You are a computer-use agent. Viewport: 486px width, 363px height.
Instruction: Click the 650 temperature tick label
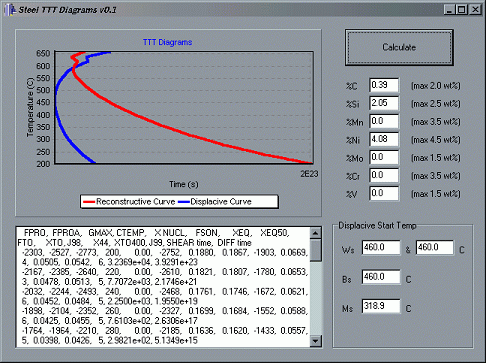point(43,54)
